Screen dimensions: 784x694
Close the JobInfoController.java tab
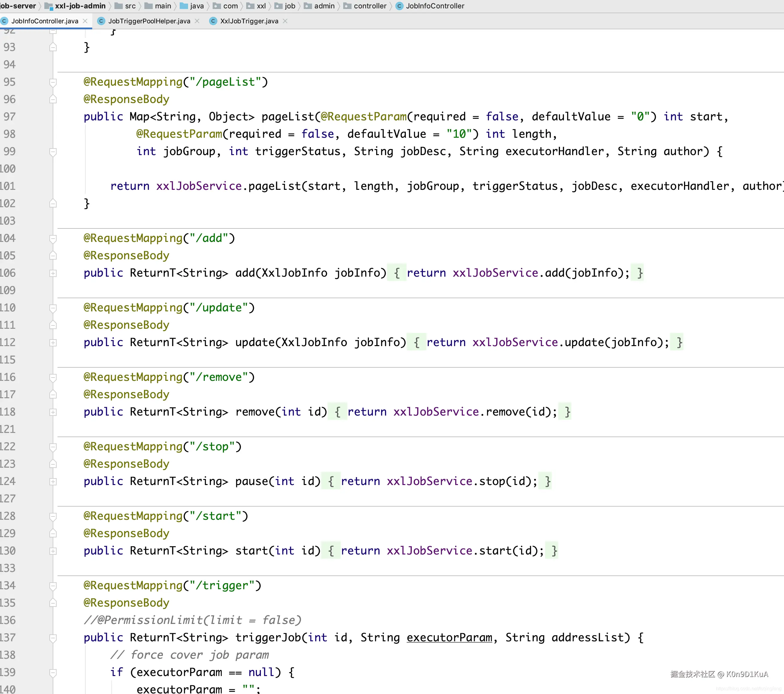(x=85, y=21)
